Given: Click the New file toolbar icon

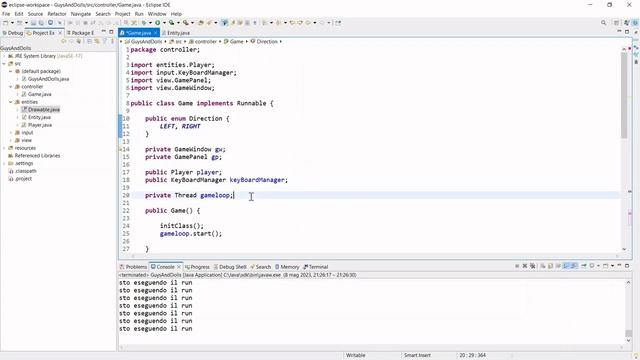Looking at the screenshot, I should click(5, 23).
